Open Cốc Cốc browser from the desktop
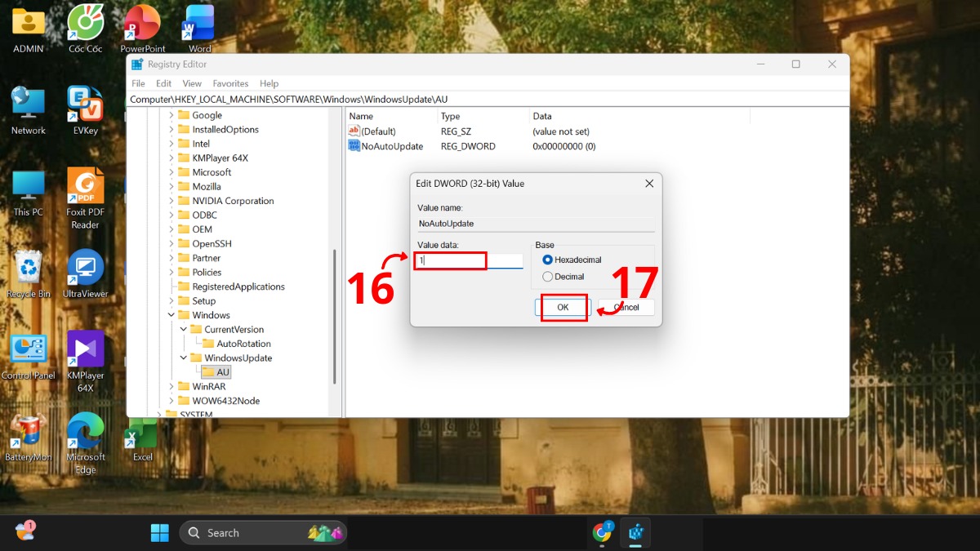Image resolution: width=980 pixels, height=551 pixels. pos(85,24)
